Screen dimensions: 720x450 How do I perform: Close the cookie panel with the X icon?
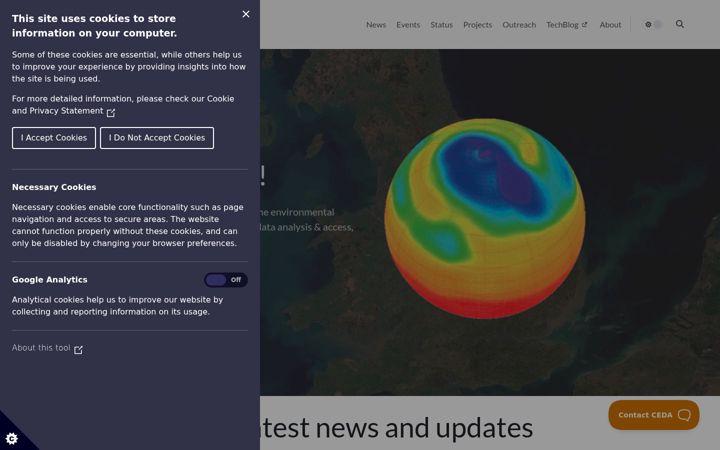pos(246,14)
